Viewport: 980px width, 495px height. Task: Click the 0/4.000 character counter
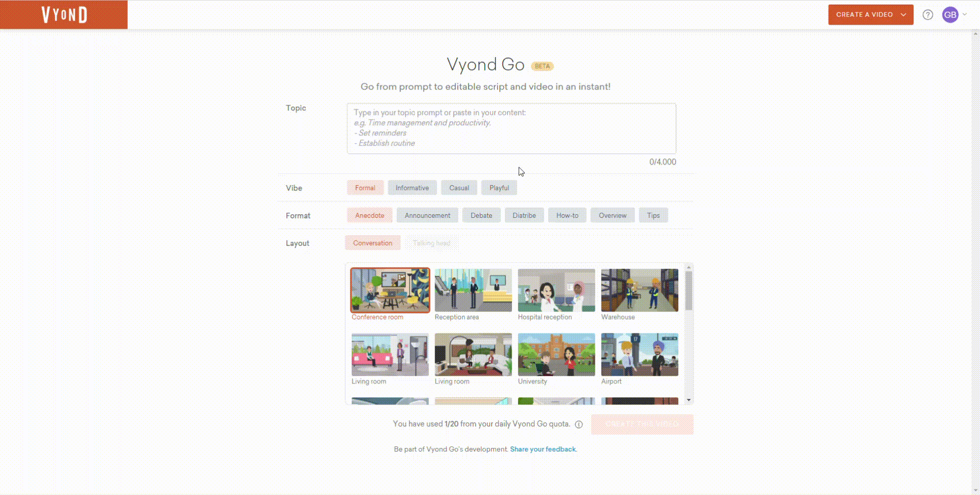663,162
